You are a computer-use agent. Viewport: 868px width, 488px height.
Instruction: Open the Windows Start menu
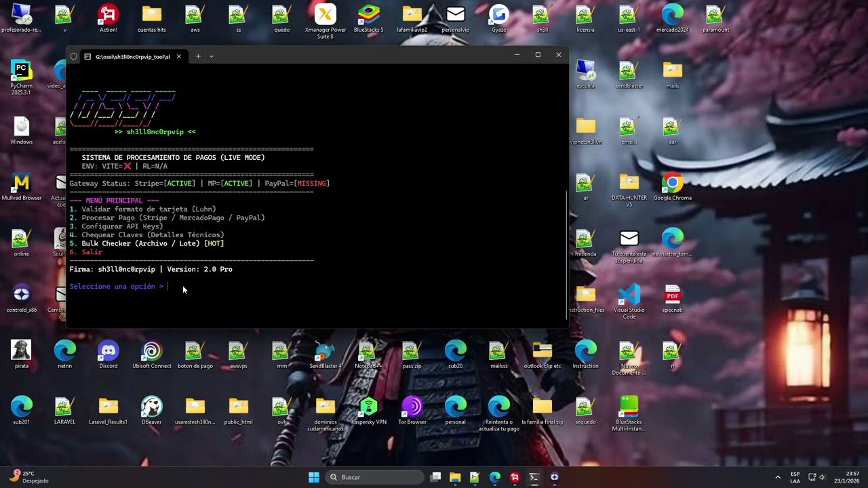pyautogui.click(x=314, y=477)
